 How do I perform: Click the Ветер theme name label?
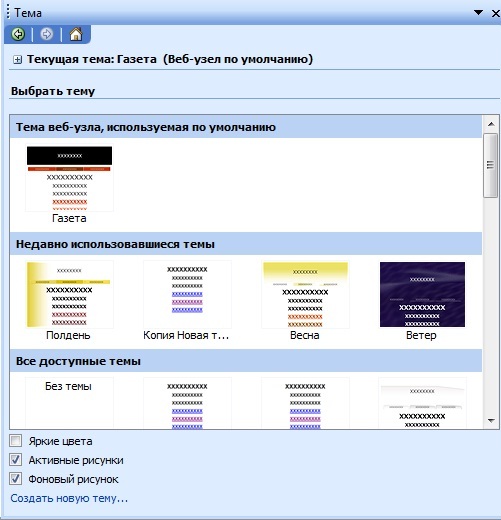coord(421,335)
